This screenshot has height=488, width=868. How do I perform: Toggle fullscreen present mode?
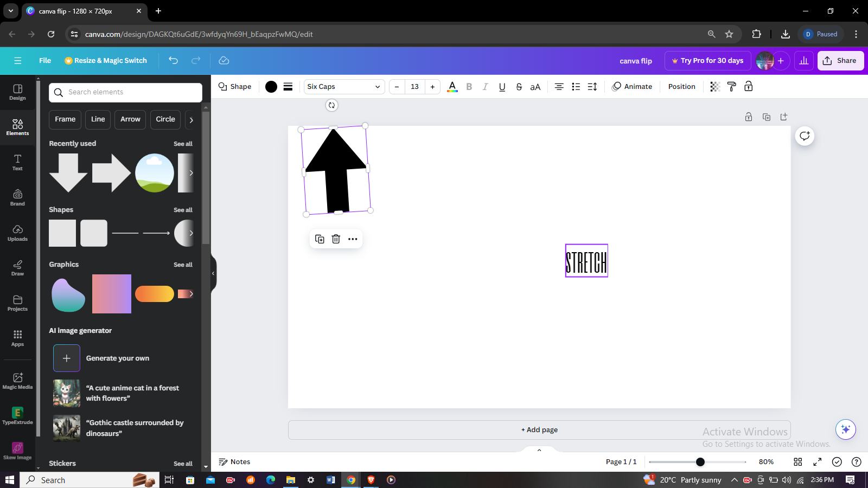[x=818, y=462]
